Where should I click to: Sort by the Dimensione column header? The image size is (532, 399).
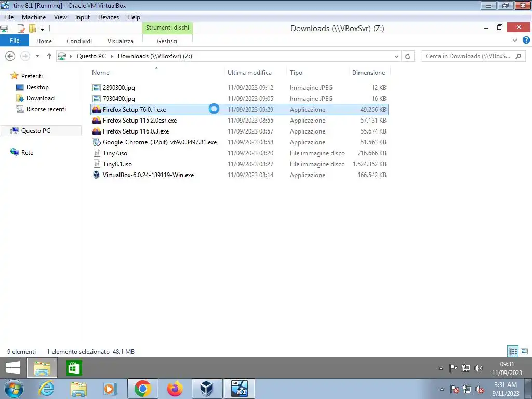(x=369, y=73)
